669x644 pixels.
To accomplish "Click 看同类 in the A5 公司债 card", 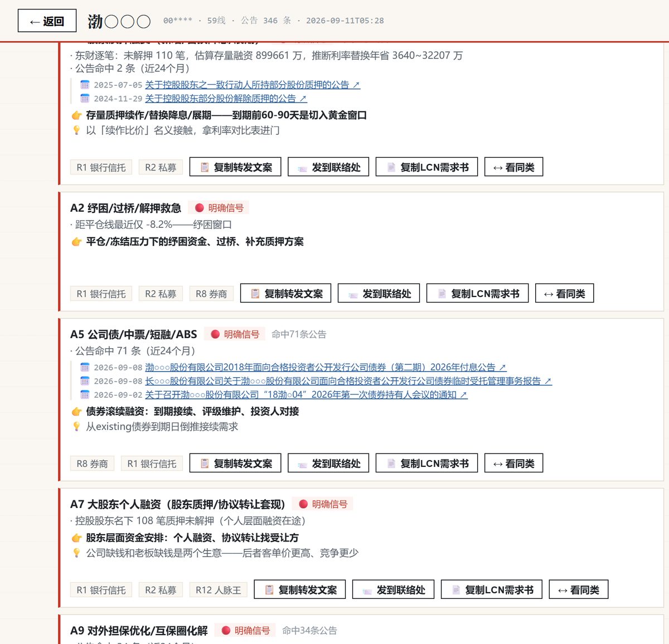I will 514,464.
